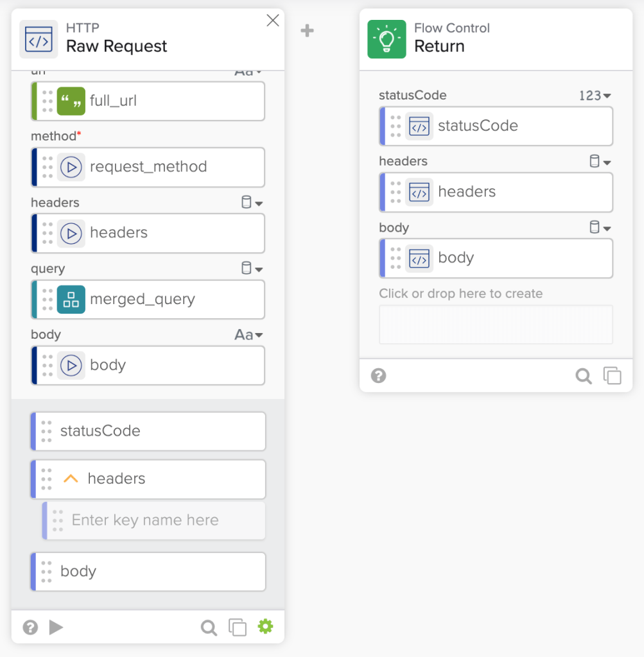Click the copy icon on Return card
Viewport: 644px width, 657px height.
pos(613,376)
